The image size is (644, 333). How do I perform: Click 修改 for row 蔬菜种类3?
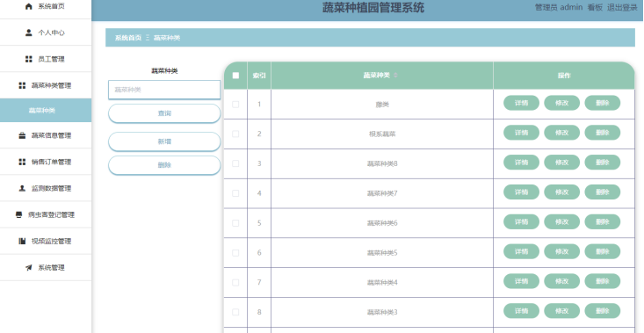coord(562,311)
